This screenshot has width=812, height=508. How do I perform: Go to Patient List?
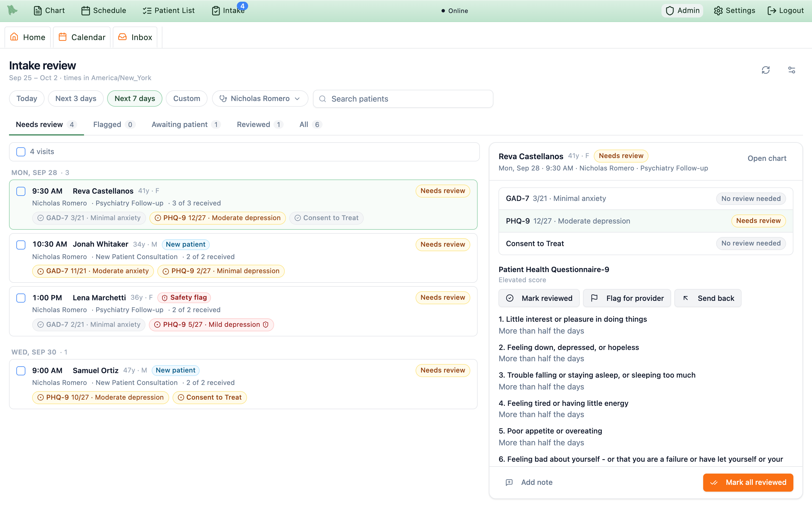[x=168, y=10]
